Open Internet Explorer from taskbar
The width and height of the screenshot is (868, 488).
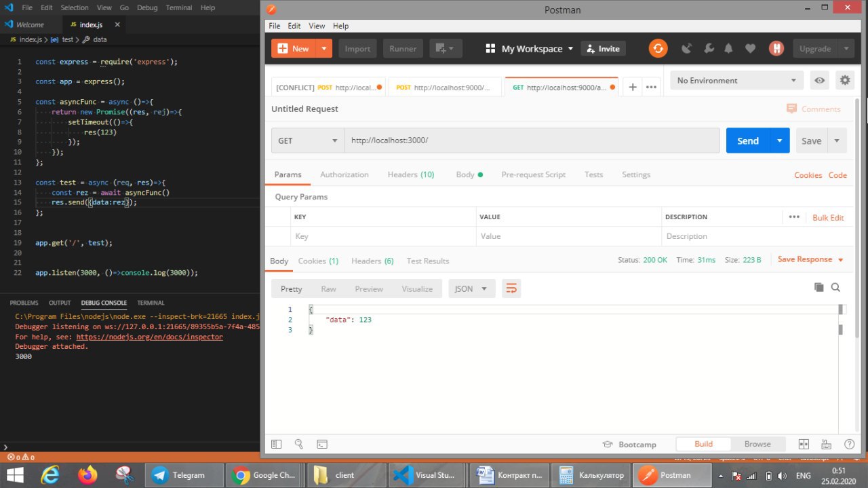point(50,475)
